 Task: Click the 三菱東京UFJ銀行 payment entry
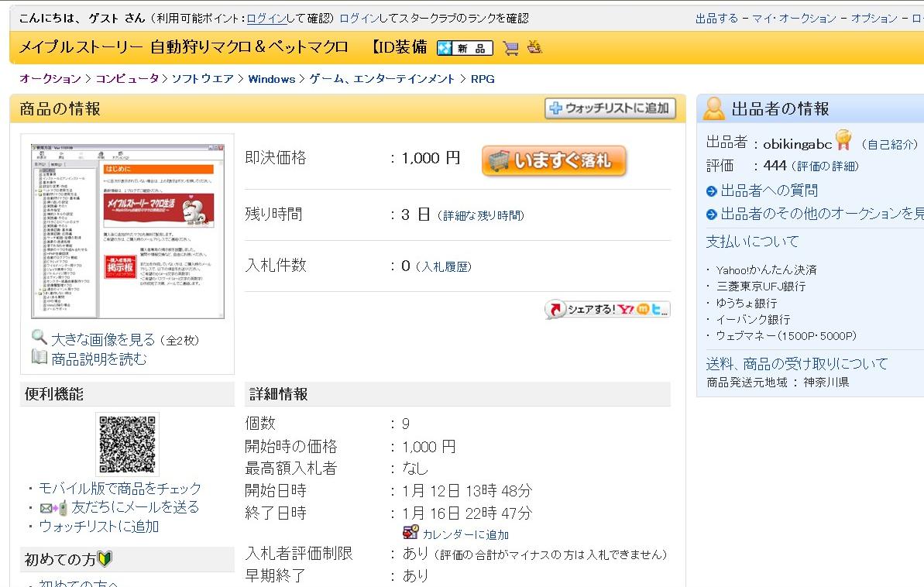point(761,287)
